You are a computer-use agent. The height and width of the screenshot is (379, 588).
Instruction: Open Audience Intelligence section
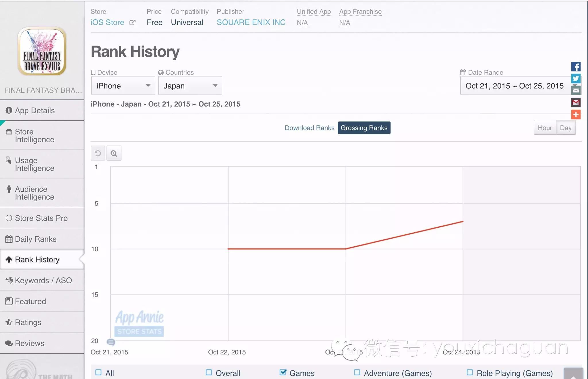[x=42, y=193]
